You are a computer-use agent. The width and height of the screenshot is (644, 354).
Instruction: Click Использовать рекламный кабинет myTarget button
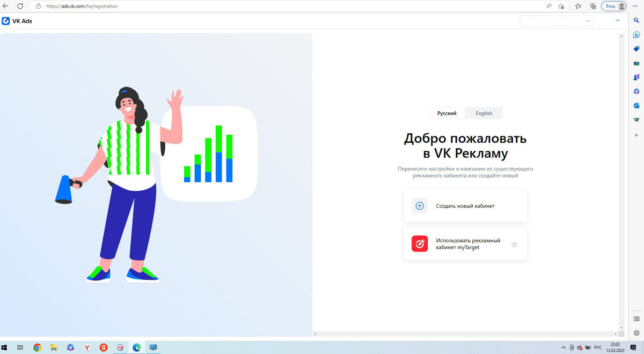(x=465, y=244)
